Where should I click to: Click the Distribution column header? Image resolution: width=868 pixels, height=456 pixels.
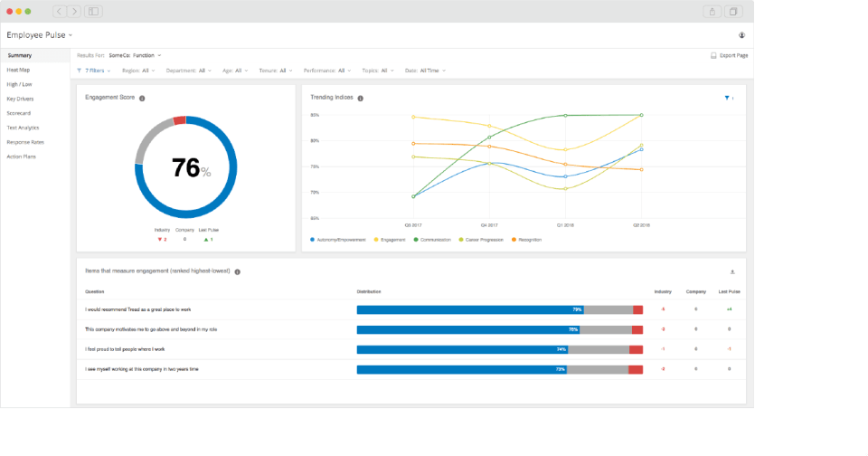click(x=369, y=291)
